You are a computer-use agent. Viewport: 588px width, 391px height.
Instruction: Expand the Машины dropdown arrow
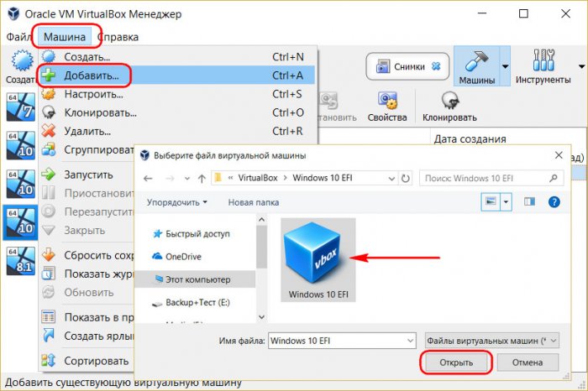[x=505, y=66]
